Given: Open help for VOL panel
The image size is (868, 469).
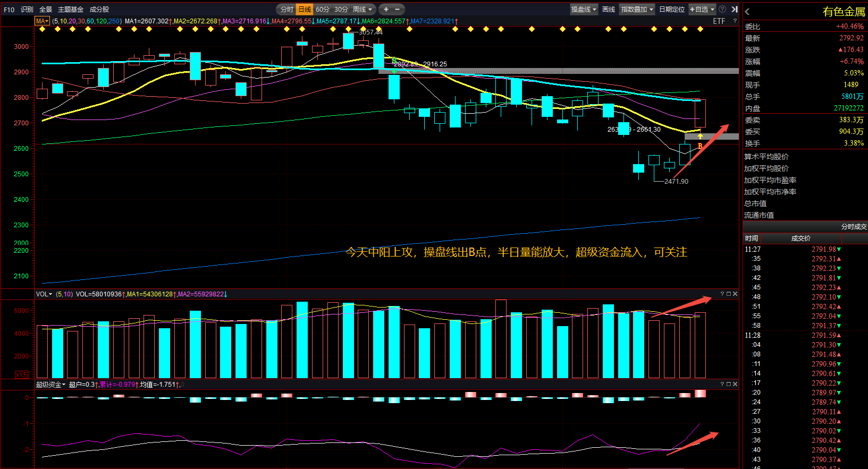Looking at the screenshot, I should pos(722,294).
